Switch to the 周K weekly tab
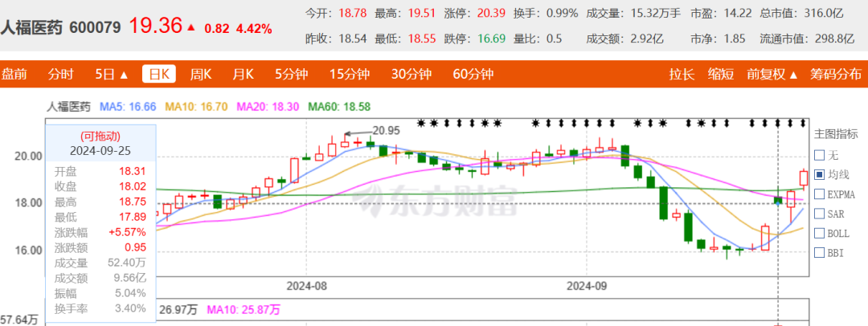 200,75
